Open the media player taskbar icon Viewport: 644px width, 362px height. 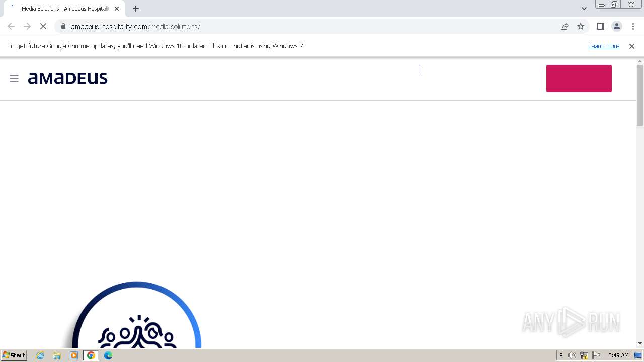coord(74,355)
